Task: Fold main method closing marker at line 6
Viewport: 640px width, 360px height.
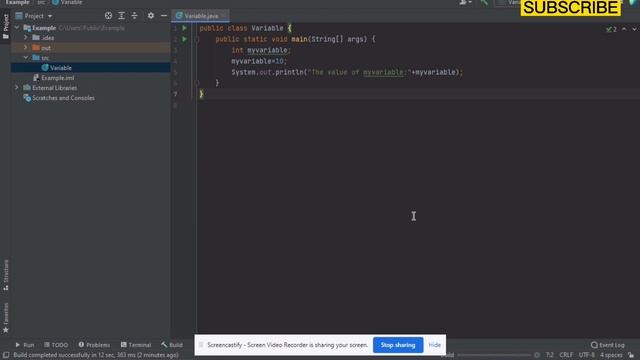Action: tap(196, 83)
